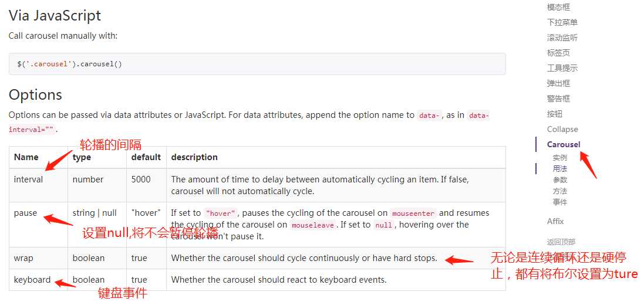
Task: Open the 按钮 sidebar link
Action: point(555,114)
